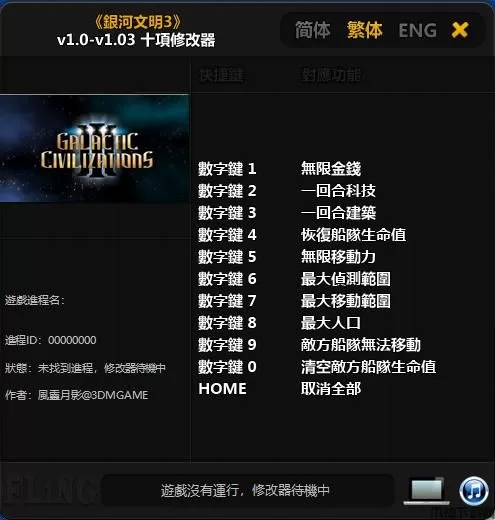The width and height of the screenshot is (495, 520).
Task: Activate 最大人口 option
Action: click(x=331, y=323)
